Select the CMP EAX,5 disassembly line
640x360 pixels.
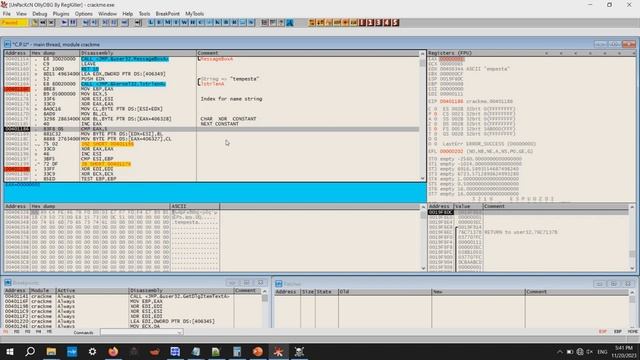point(211,129)
